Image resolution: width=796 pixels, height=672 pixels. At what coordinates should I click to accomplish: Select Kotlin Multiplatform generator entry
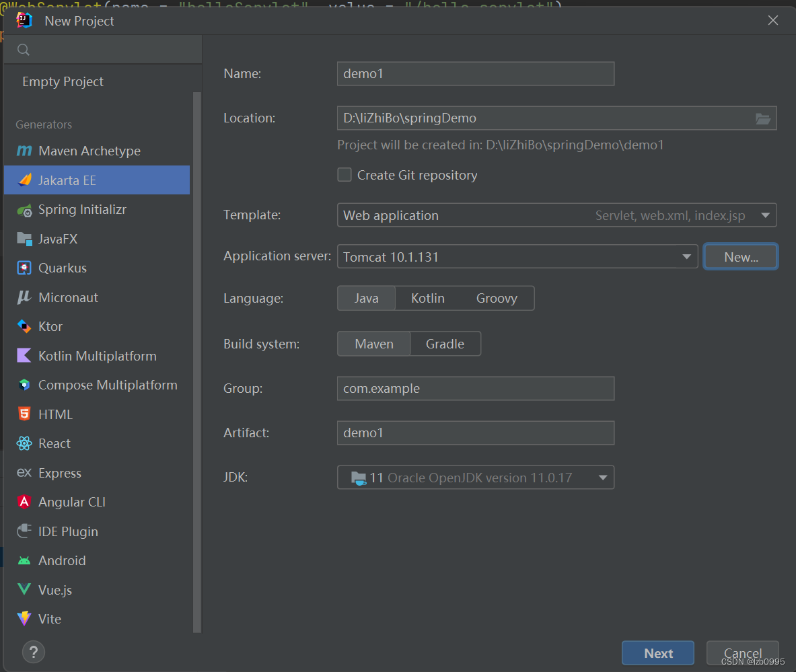pos(96,356)
